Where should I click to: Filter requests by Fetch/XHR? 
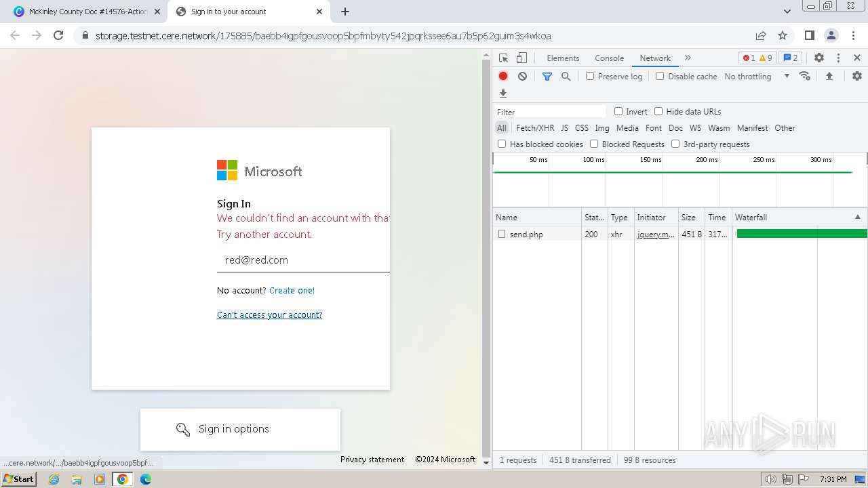pyautogui.click(x=535, y=128)
